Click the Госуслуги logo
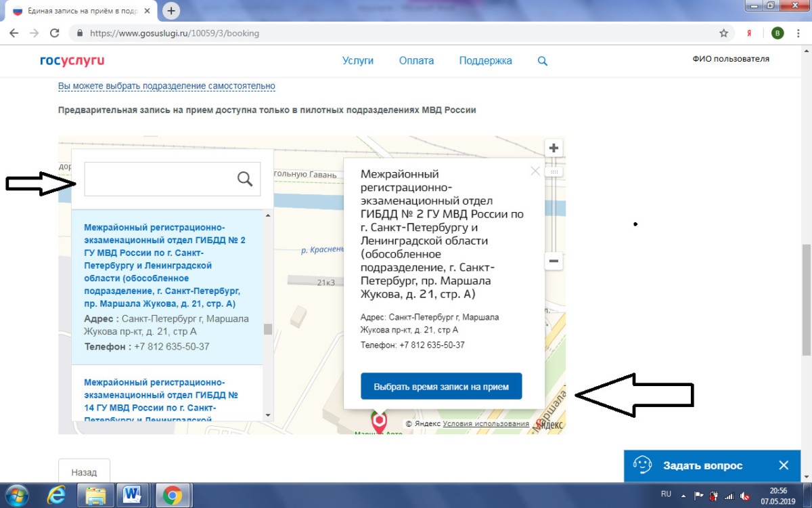This screenshot has height=508, width=812. tap(72, 61)
